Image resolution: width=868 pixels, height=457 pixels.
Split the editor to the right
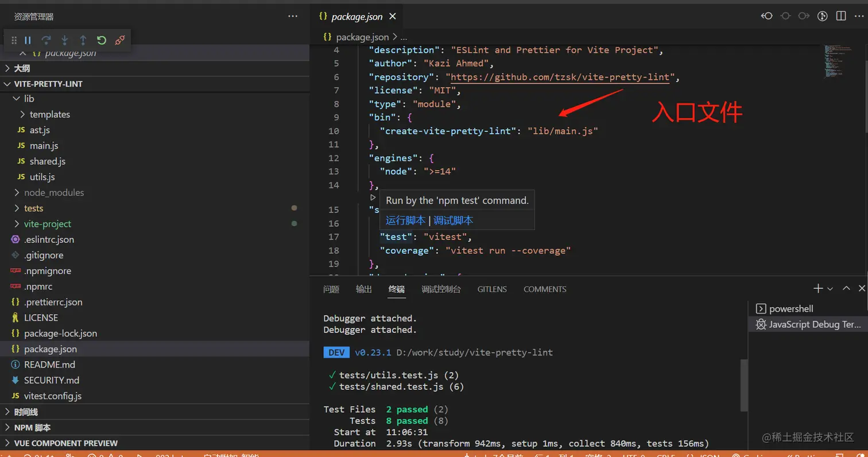841,16
